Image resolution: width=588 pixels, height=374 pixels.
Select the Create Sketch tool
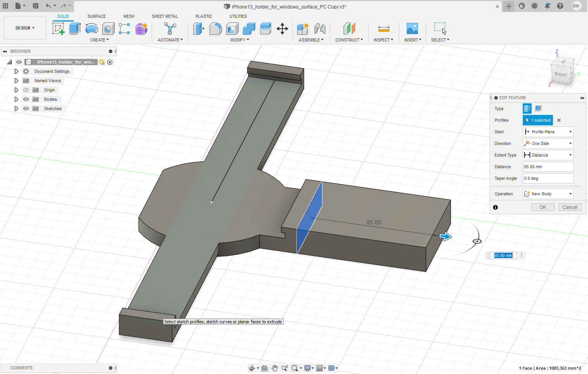58,29
